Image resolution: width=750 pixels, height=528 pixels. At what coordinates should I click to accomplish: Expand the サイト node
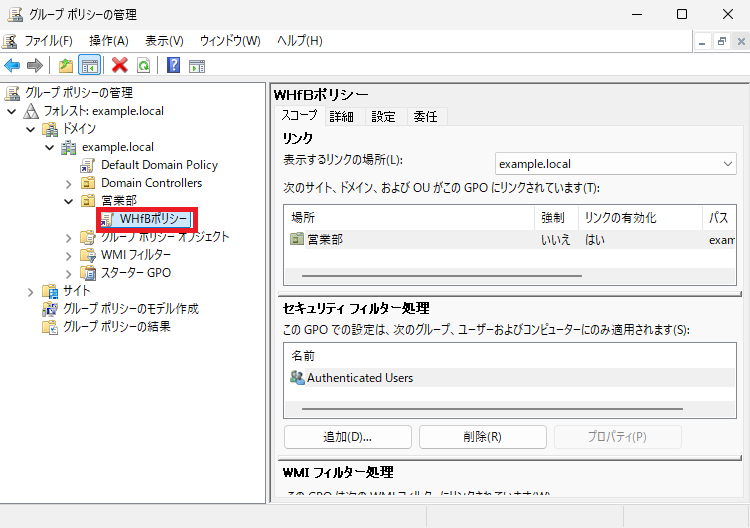(x=31, y=292)
